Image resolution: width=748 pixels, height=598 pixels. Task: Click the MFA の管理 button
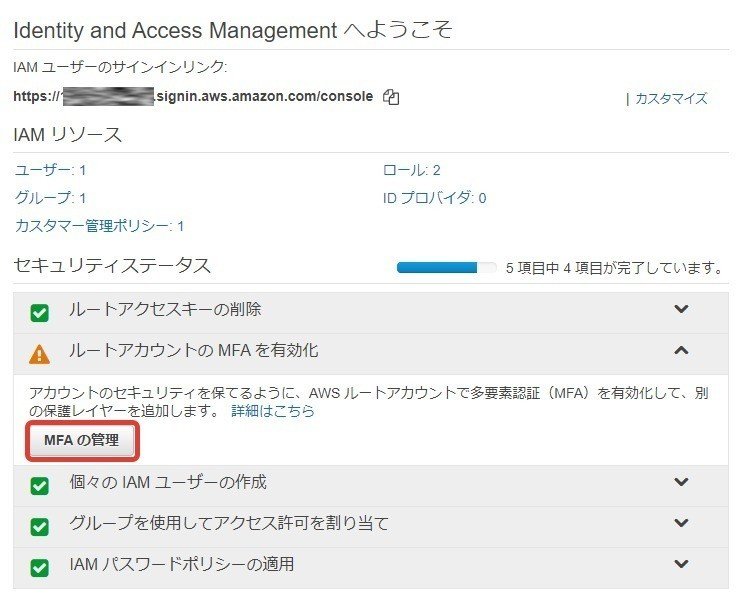(82, 440)
